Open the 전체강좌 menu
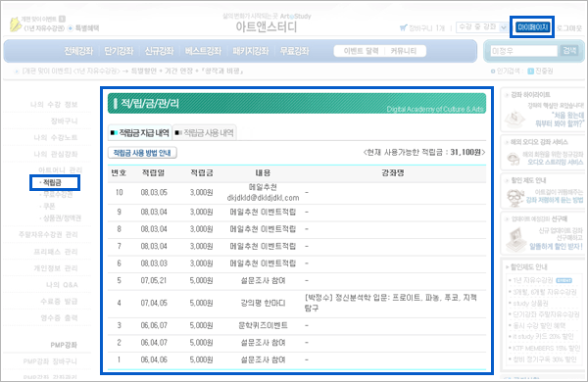This screenshot has width=588, height=382. [78, 51]
